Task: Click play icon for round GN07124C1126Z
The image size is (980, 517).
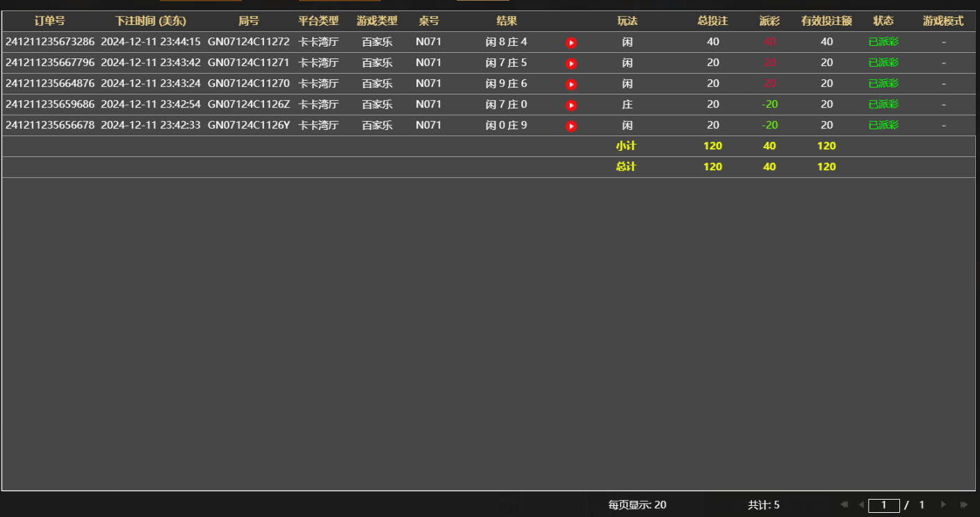Action: pos(571,105)
